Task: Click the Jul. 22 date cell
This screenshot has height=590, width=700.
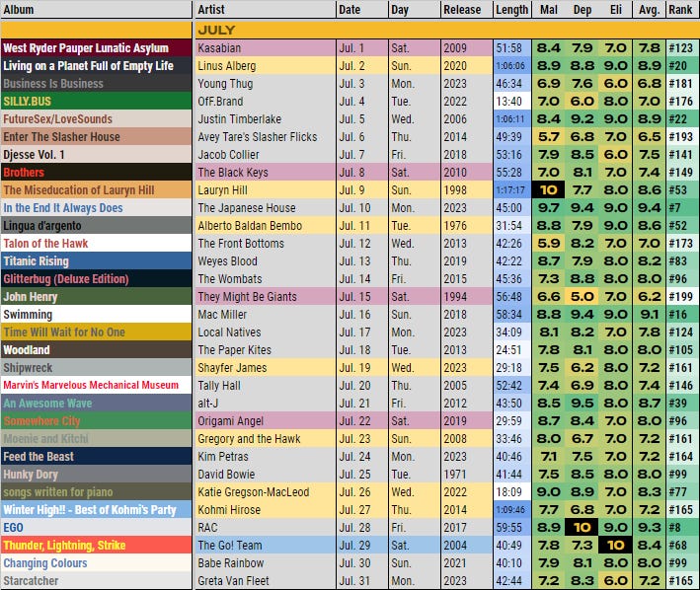Action: (x=362, y=421)
